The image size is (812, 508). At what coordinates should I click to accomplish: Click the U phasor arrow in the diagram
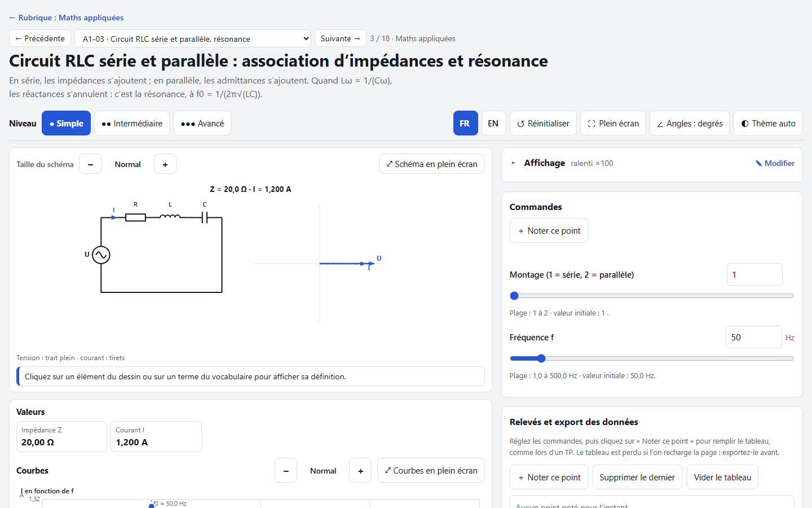pos(347,264)
